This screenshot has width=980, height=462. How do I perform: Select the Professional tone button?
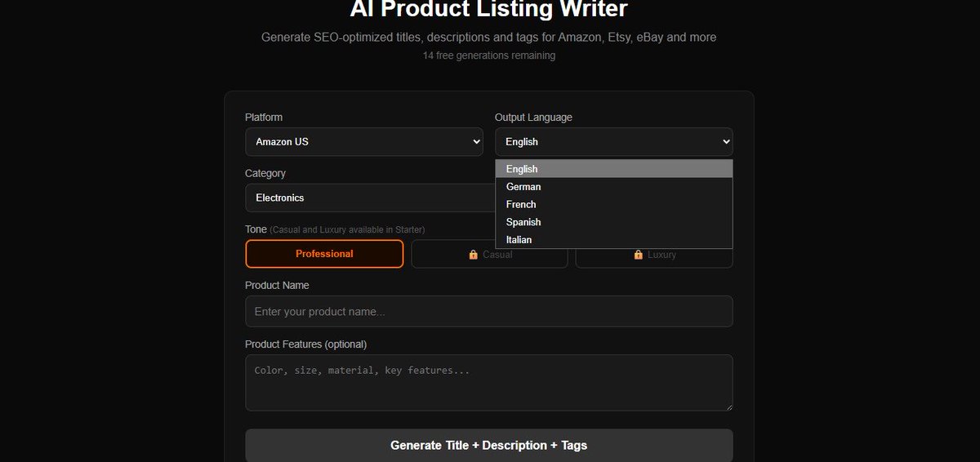pyautogui.click(x=324, y=254)
